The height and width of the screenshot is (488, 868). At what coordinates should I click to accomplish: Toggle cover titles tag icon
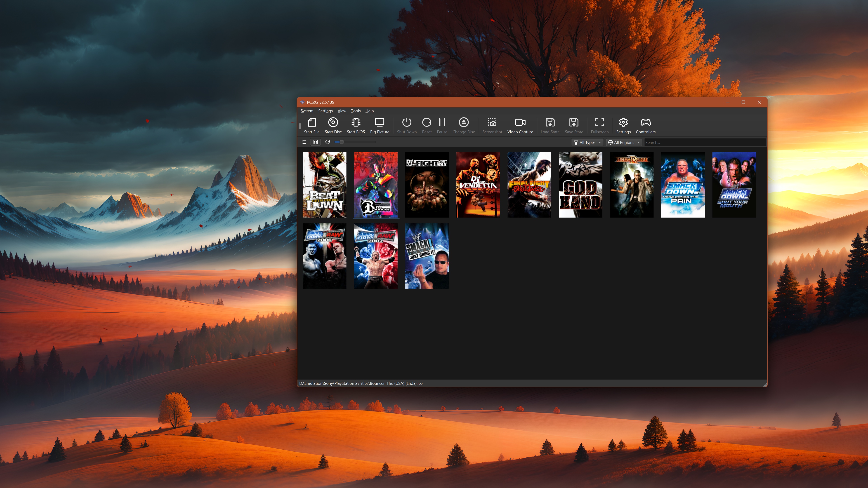coord(327,142)
